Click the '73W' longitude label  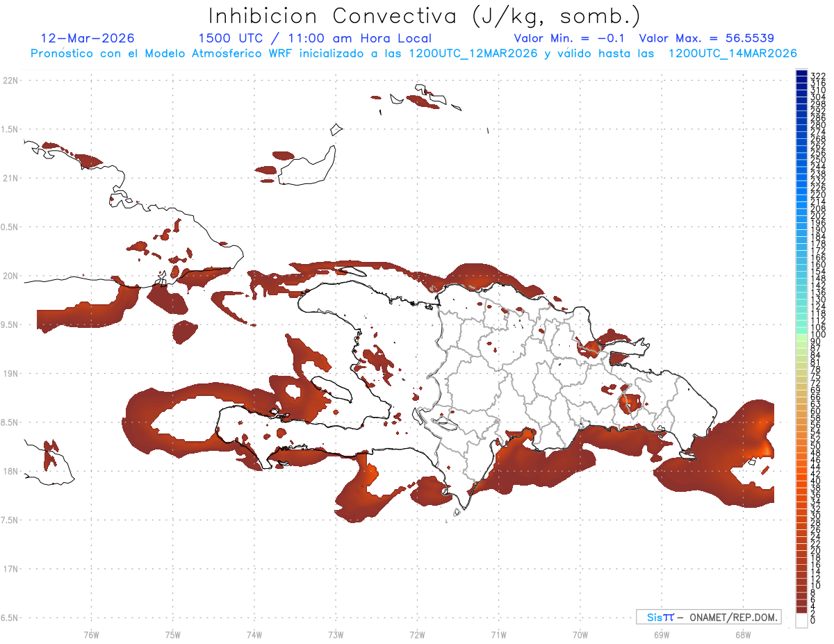point(336,634)
